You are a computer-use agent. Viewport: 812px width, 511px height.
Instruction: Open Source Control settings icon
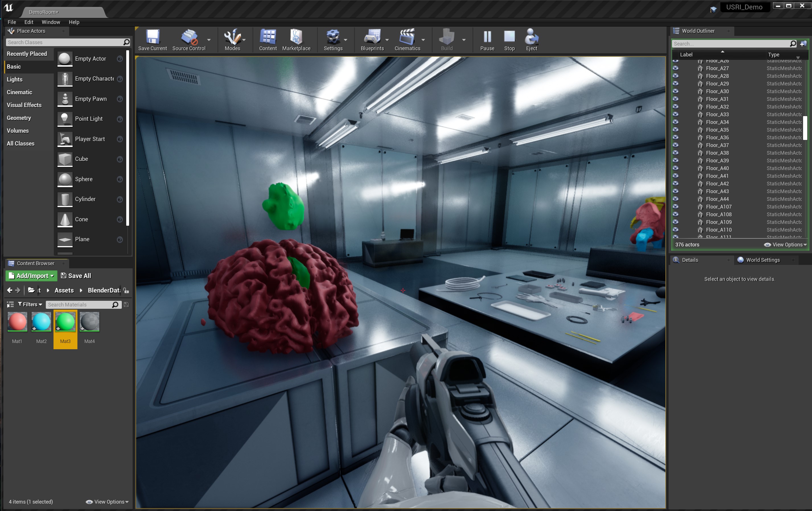tap(190, 37)
